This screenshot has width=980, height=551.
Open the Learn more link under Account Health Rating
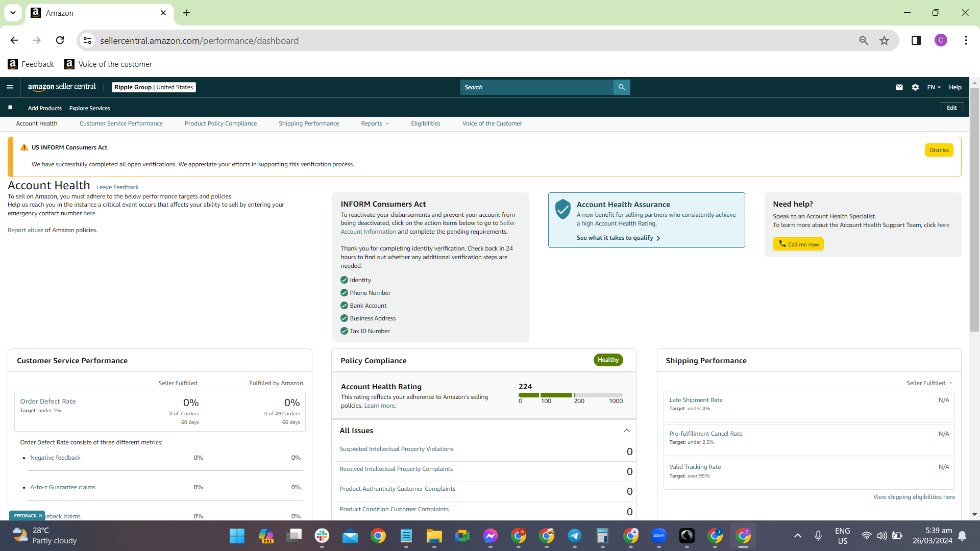tap(379, 406)
